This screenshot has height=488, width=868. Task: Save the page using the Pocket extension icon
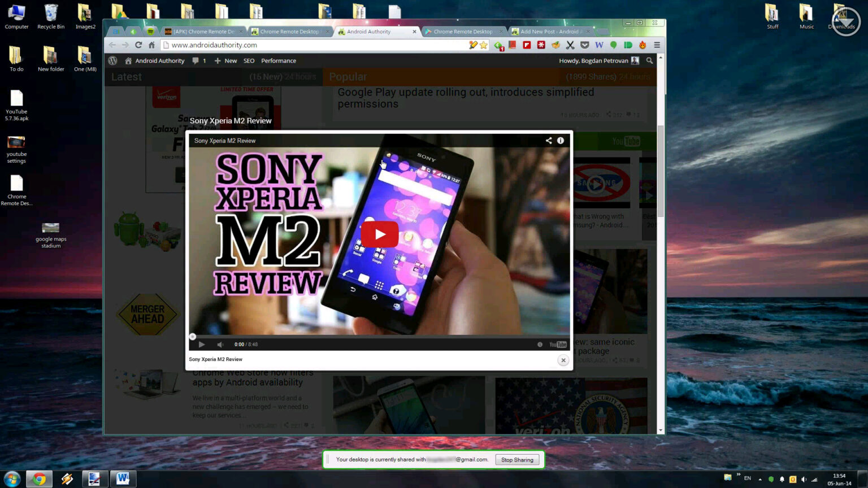(585, 45)
